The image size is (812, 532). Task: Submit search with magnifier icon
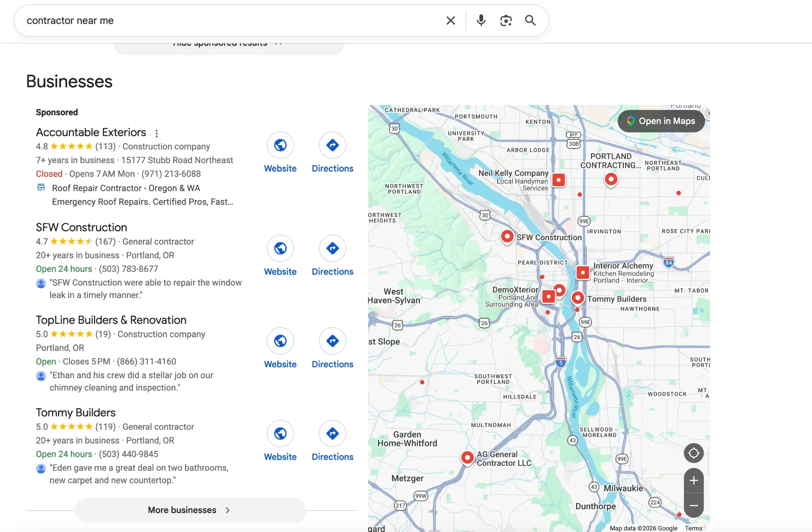click(530, 20)
